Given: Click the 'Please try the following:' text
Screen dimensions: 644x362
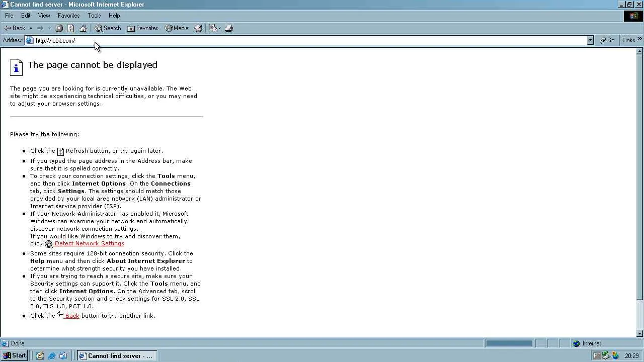Looking at the screenshot, I should tap(45, 134).
